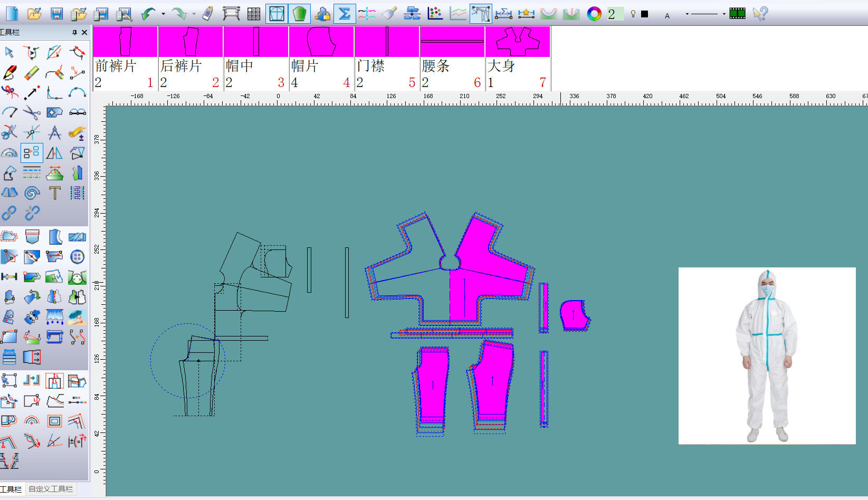Open the undo history dropdown arrow

tap(163, 14)
